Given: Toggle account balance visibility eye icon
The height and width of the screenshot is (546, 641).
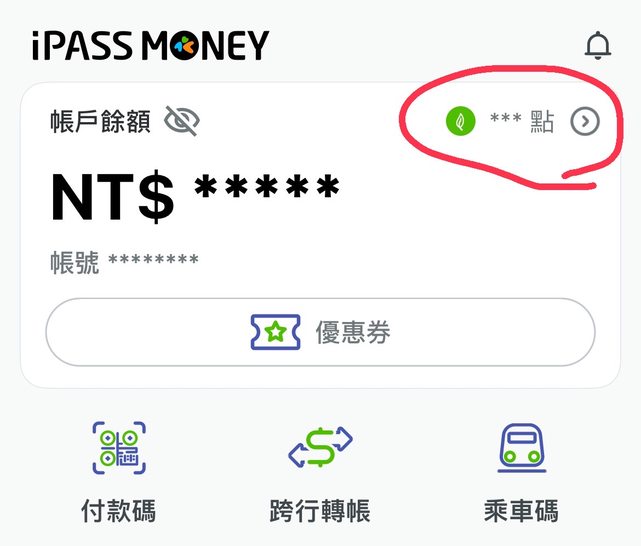Looking at the screenshot, I should coord(182,121).
